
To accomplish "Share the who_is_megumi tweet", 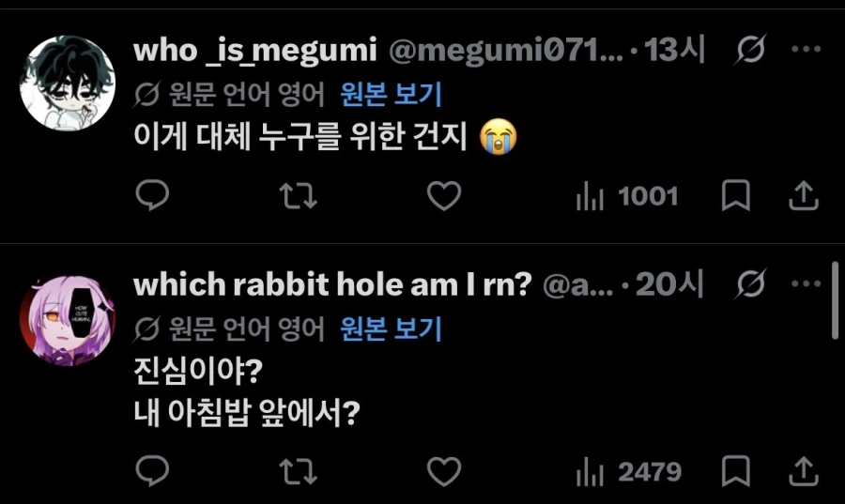I will tap(804, 195).
